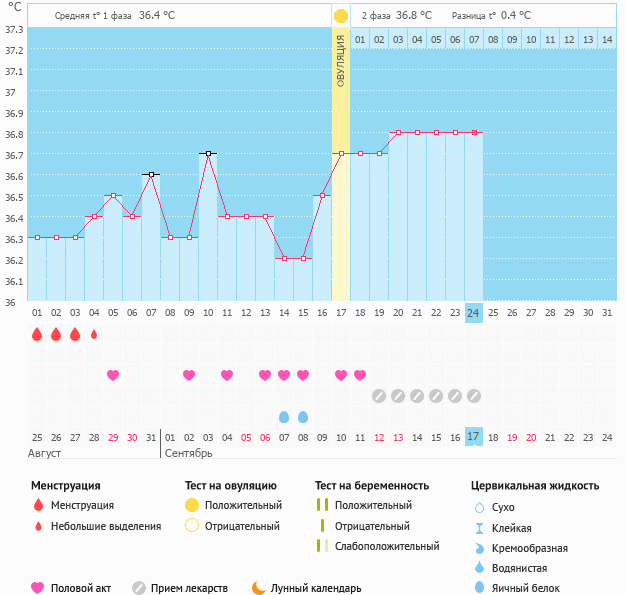
Task: Select the highlighted cycle day 24 cell
Action: pyautogui.click(x=474, y=313)
